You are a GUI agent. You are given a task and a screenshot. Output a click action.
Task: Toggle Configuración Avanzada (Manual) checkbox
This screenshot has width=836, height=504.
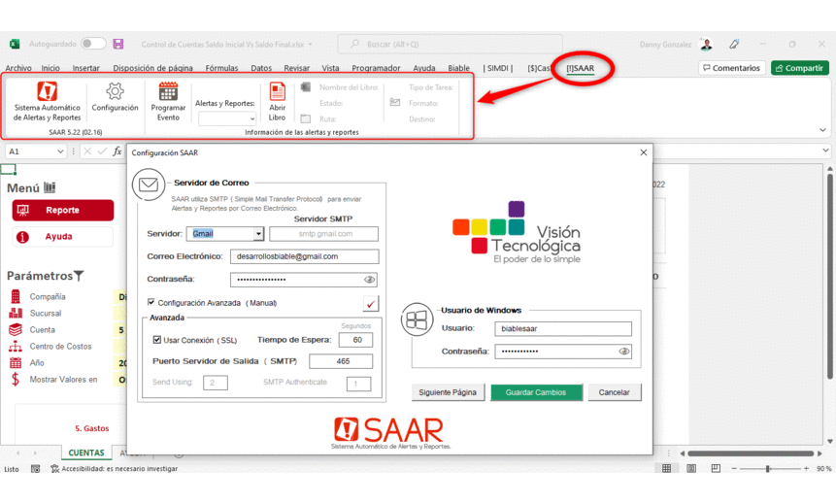coord(150,302)
